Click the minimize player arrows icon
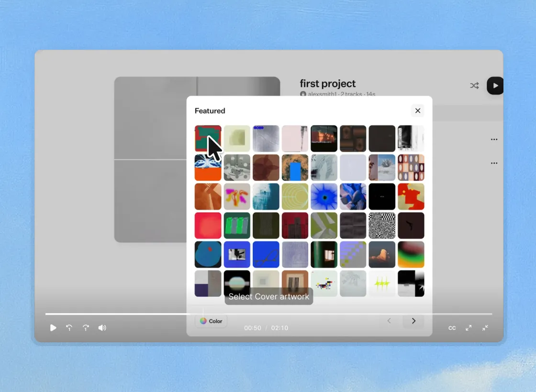This screenshot has width=536, height=392. (485, 328)
